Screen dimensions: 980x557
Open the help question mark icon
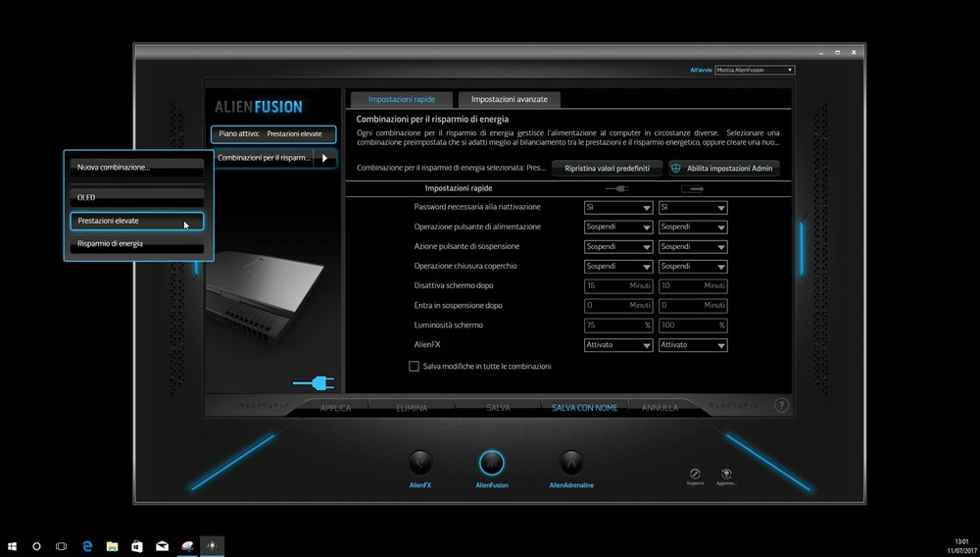781,405
